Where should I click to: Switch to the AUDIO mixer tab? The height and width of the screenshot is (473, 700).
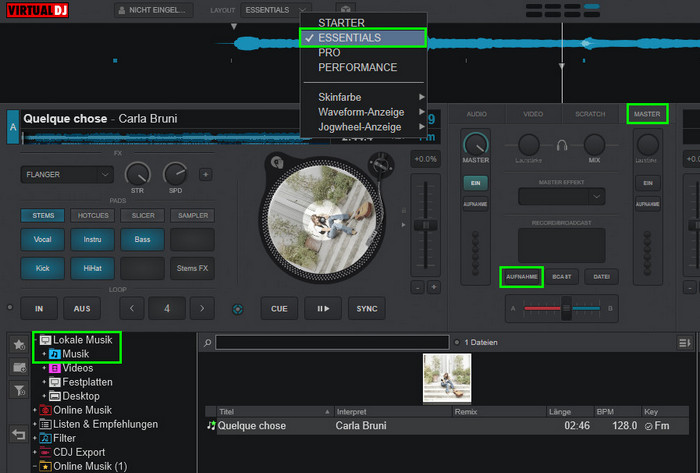[476, 114]
